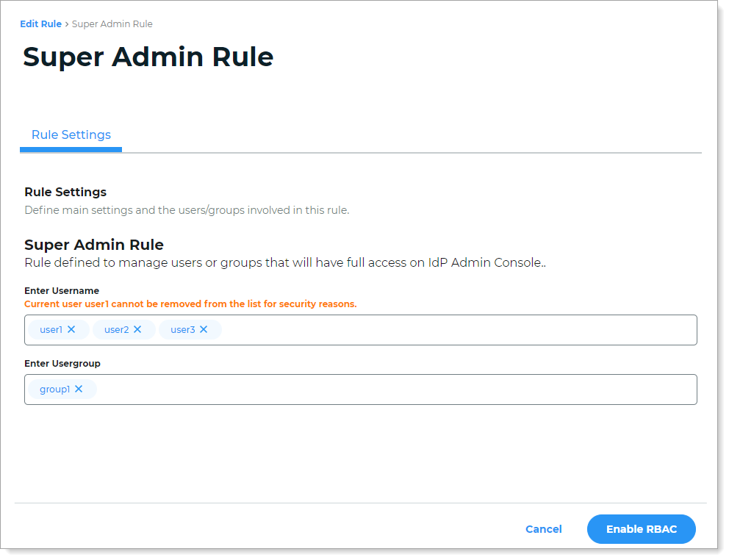Remove user1 from the username list
The width and height of the screenshot is (729, 560).
click(71, 329)
